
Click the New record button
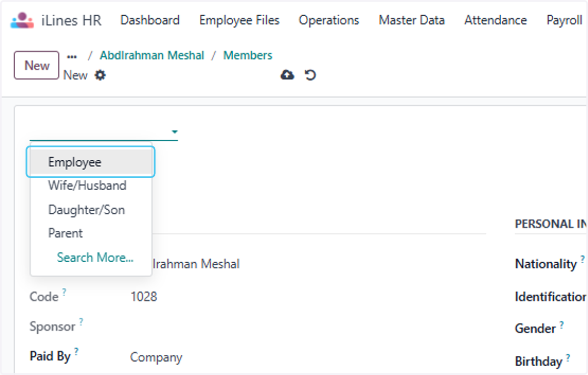pyautogui.click(x=37, y=65)
